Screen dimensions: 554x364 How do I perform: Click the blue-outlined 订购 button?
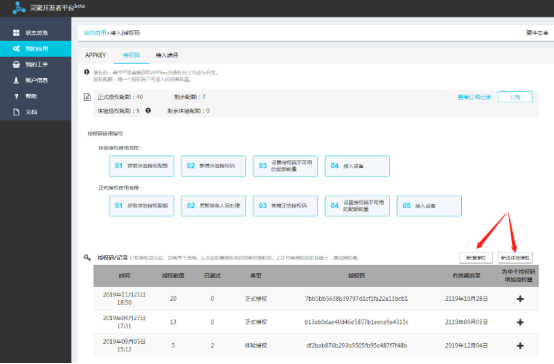515,97
